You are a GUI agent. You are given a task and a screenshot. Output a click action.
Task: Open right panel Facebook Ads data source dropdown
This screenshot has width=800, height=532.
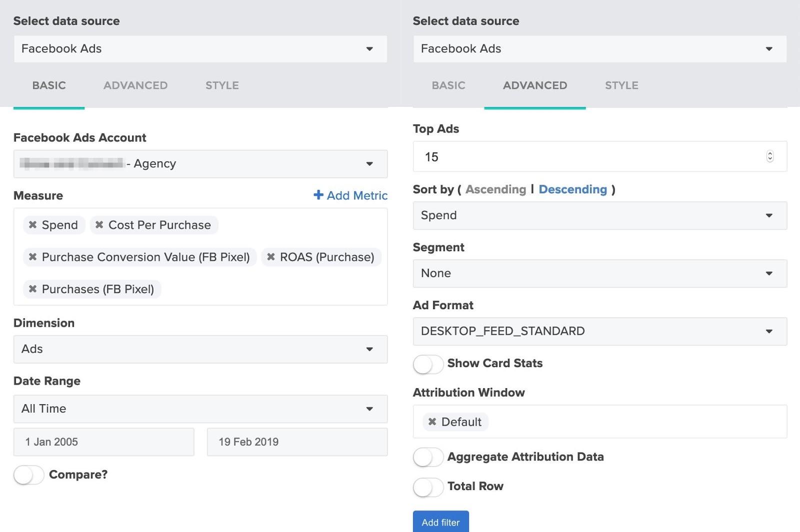[600, 49]
